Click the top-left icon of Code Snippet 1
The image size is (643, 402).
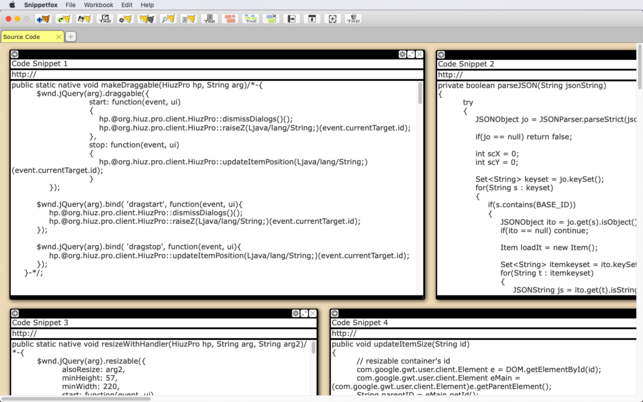pyautogui.click(x=15, y=54)
